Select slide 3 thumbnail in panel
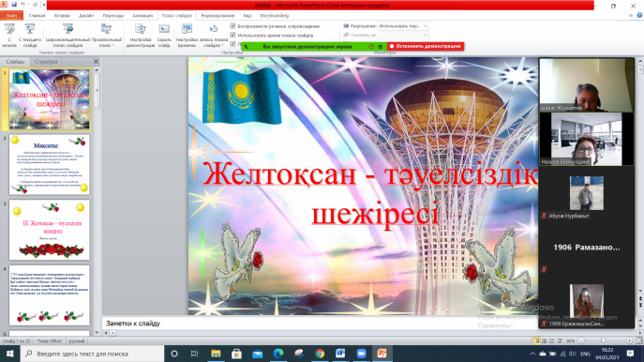Image resolution: width=644 pixels, height=362 pixels. click(x=50, y=230)
